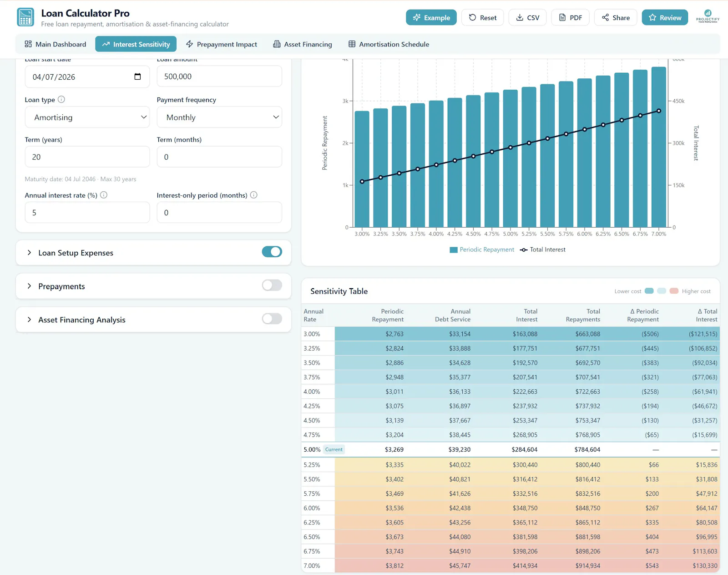Image resolution: width=728 pixels, height=575 pixels.
Task: Enable the Prepayments toggle
Action: click(x=272, y=285)
